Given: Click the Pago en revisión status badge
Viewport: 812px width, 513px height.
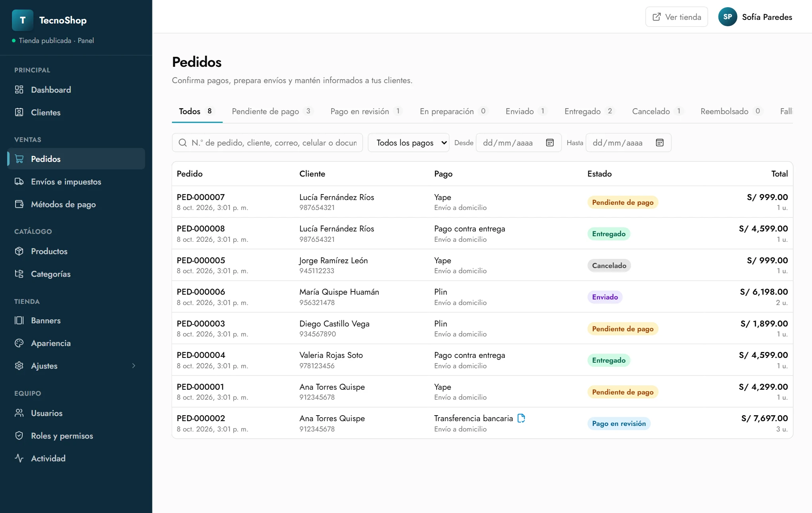Looking at the screenshot, I should tap(619, 424).
